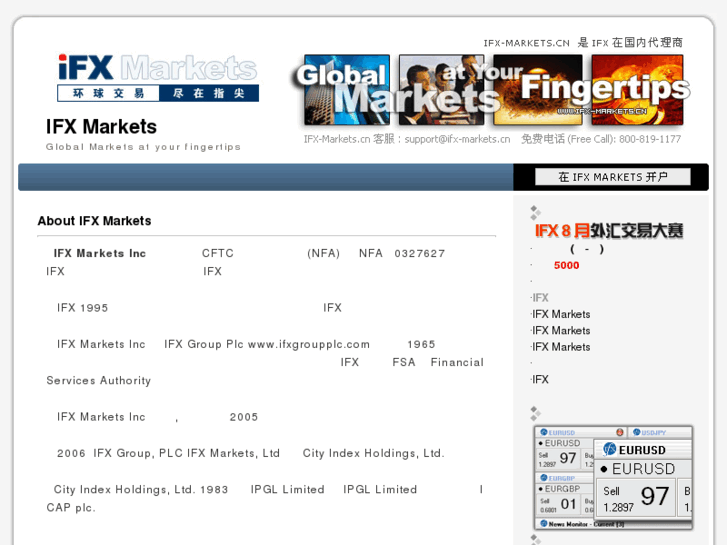
Task: Click the diamond bullet icon above promotion banner
Action: (x=535, y=212)
